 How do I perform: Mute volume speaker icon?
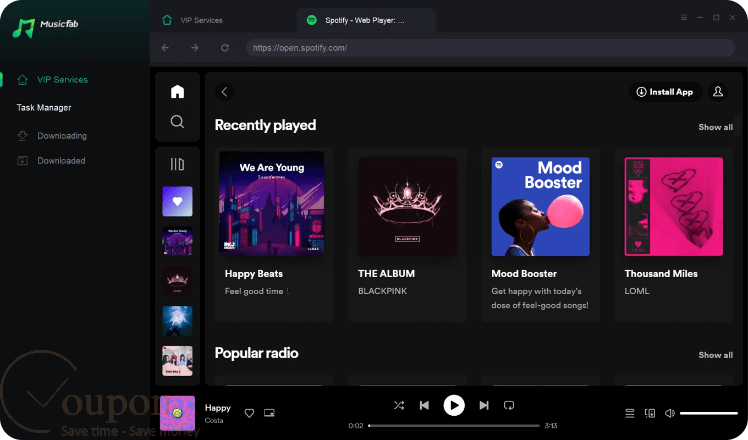(670, 413)
